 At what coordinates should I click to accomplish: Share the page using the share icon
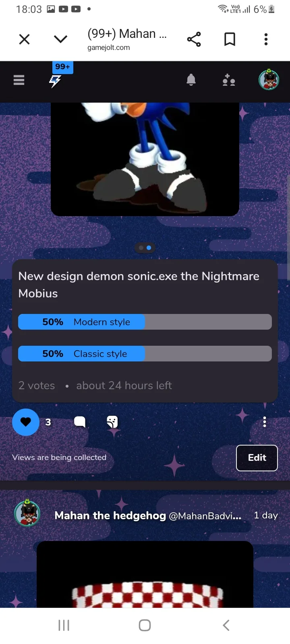click(x=194, y=39)
